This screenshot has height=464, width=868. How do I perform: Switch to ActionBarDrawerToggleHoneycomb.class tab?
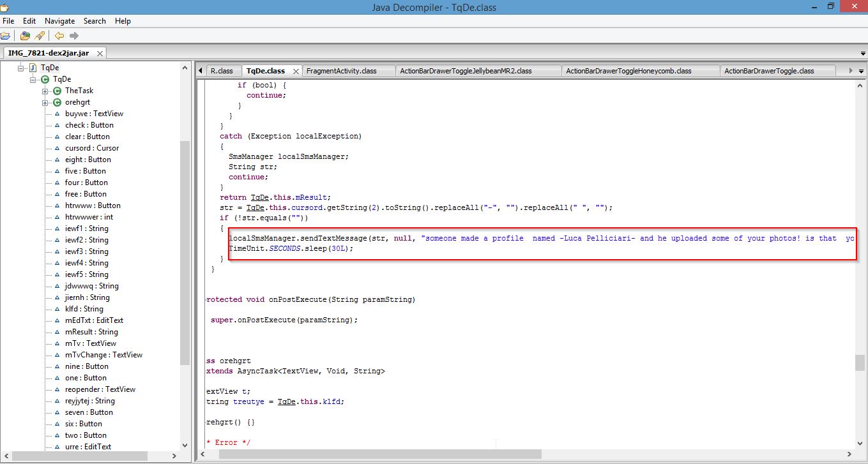click(x=628, y=71)
